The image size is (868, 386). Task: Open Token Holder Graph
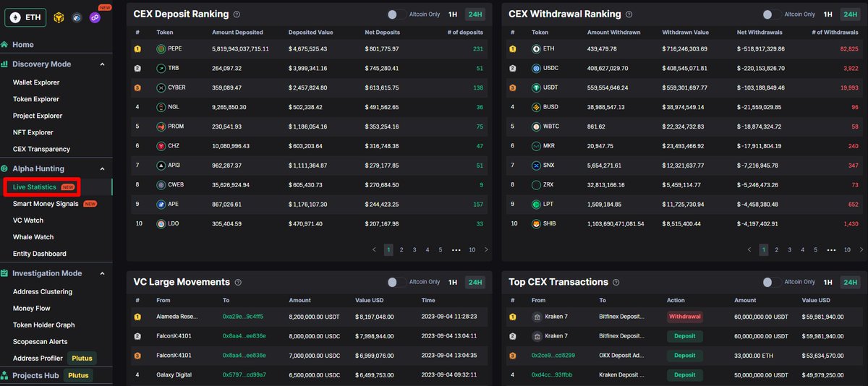tap(44, 325)
